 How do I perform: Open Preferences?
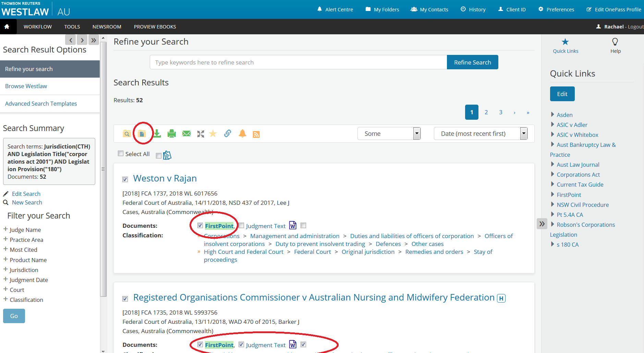556,9
